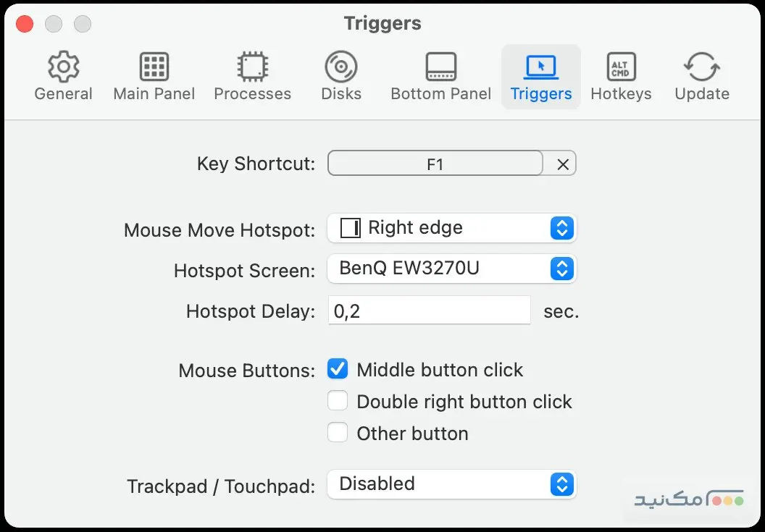This screenshot has height=532, width=765.
Task: Click the Hotspot Delay input field
Action: (429, 311)
